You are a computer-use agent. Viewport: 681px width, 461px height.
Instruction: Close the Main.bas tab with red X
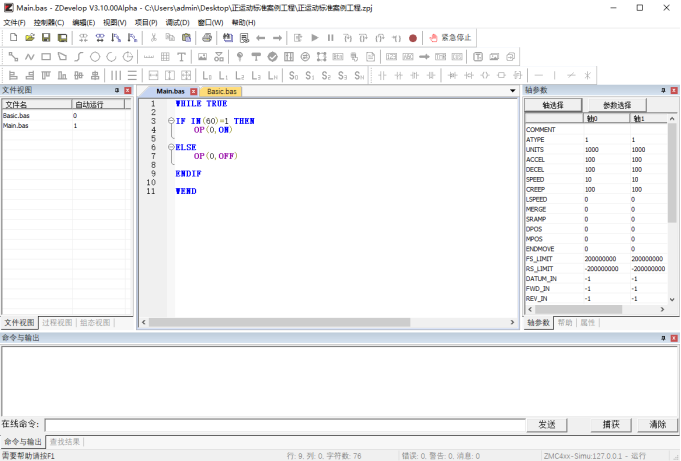click(194, 91)
